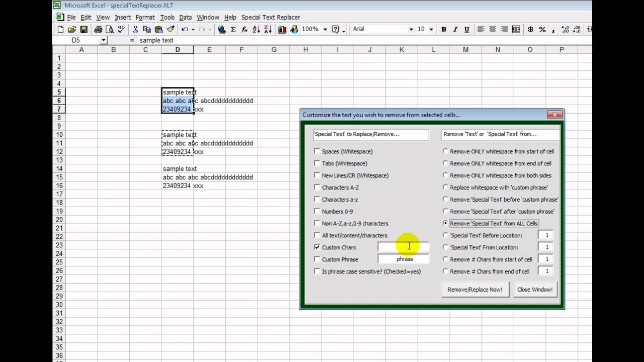Select Remove # Chars from end of cell
Viewport: 644px width, 362px height.
pyautogui.click(x=445, y=271)
